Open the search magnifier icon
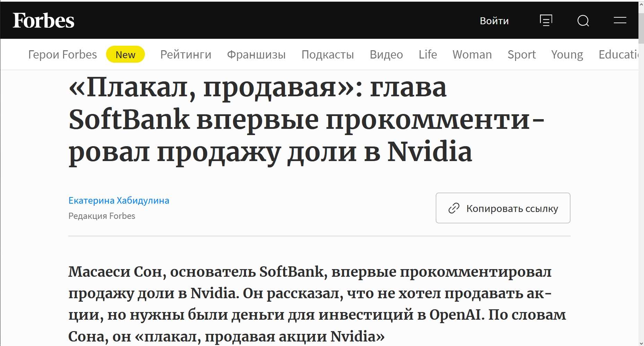 583,20
